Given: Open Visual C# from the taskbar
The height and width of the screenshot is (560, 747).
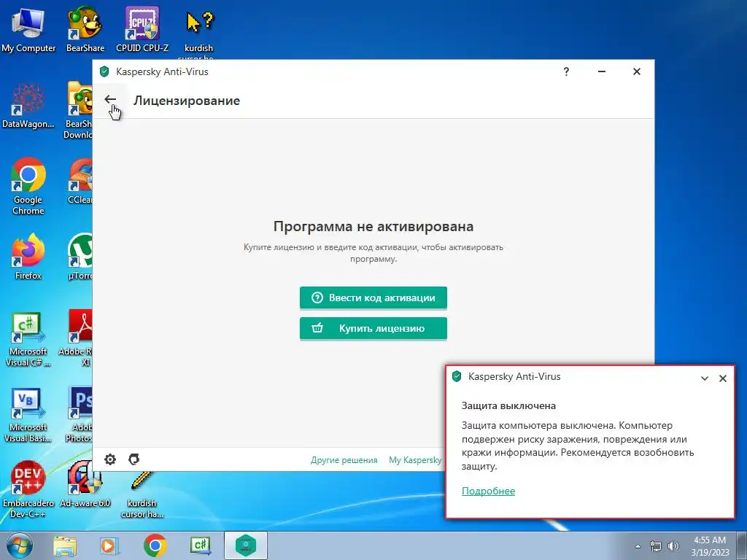Looking at the screenshot, I should [200, 545].
